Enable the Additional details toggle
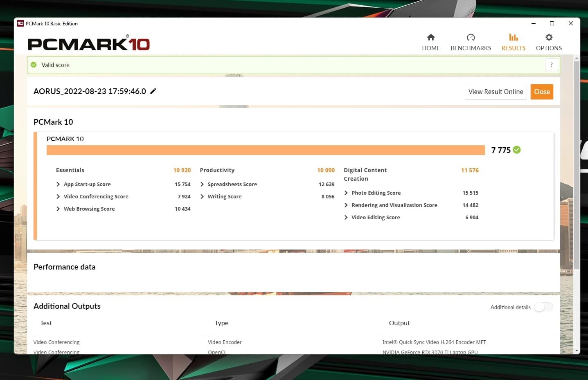The height and width of the screenshot is (380, 588). pos(543,307)
